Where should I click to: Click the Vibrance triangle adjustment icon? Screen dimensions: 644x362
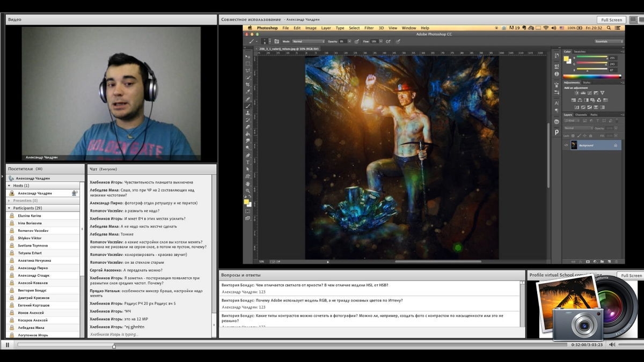click(x=602, y=93)
